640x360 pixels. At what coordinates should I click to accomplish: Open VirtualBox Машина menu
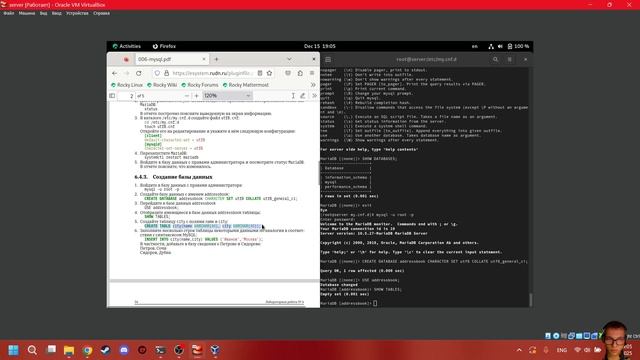click(27, 13)
